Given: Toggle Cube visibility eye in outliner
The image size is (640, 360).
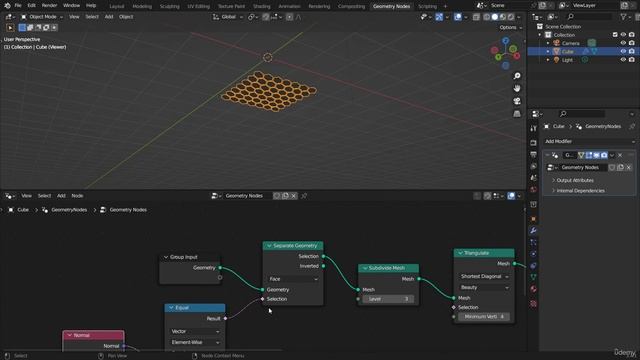Looking at the screenshot, I should click(x=623, y=51).
